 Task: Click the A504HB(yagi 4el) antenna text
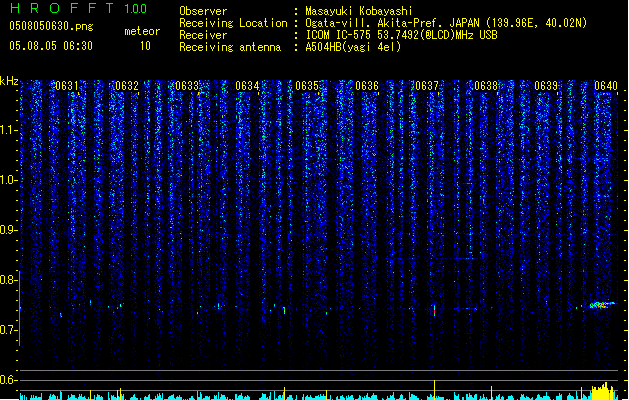353,47
